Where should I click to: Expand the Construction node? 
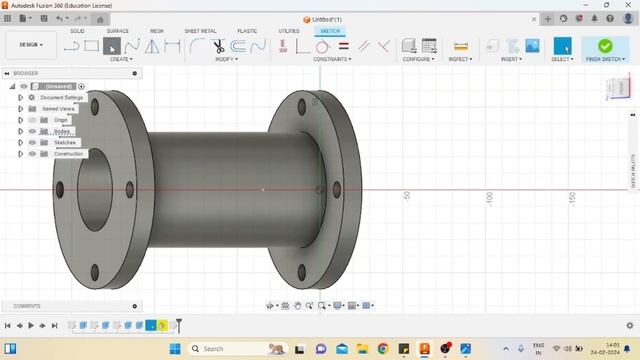pos(20,154)
